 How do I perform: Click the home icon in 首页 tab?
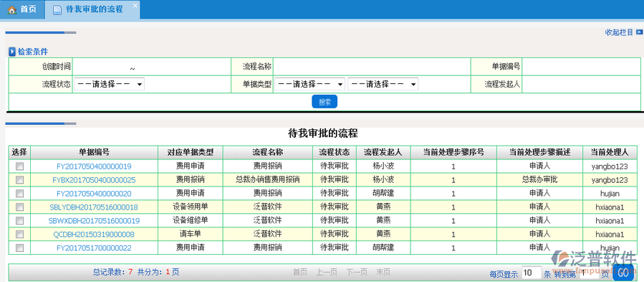pos(12,9)
